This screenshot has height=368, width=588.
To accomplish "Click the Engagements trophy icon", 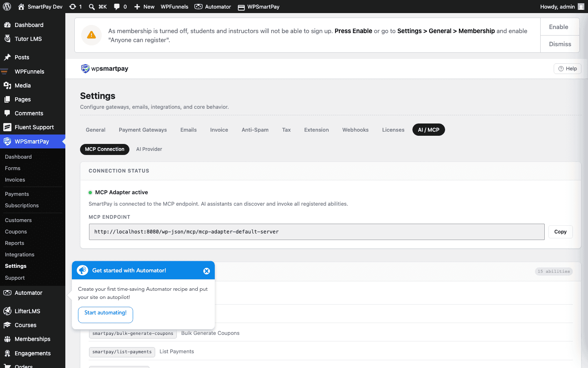I will point(7,353).
